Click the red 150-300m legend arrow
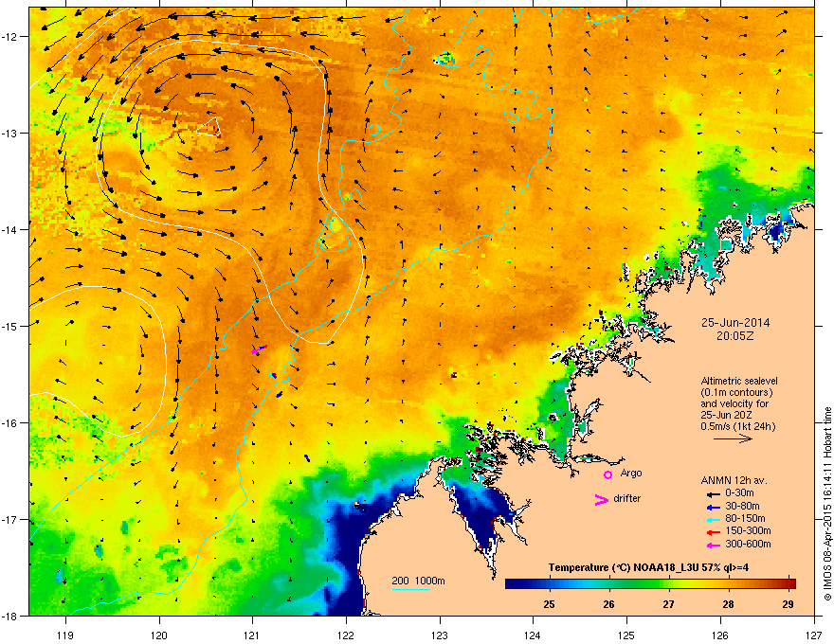The image size is (834, 644). click(x=714, y=532)
